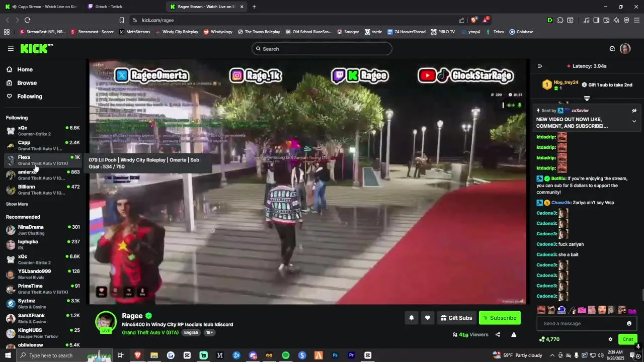
Task: Expand the pinned message chevron
Action: pyautogui.click(x=634, y=121)
